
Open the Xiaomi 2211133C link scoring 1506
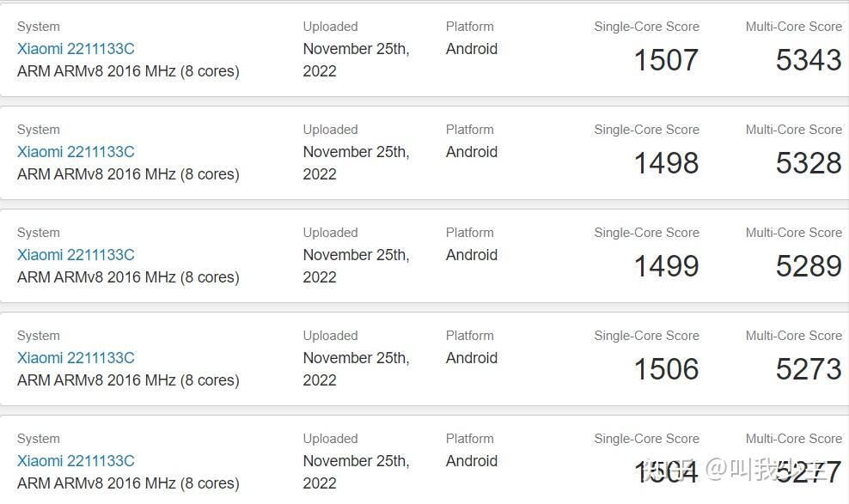[76, 358]
